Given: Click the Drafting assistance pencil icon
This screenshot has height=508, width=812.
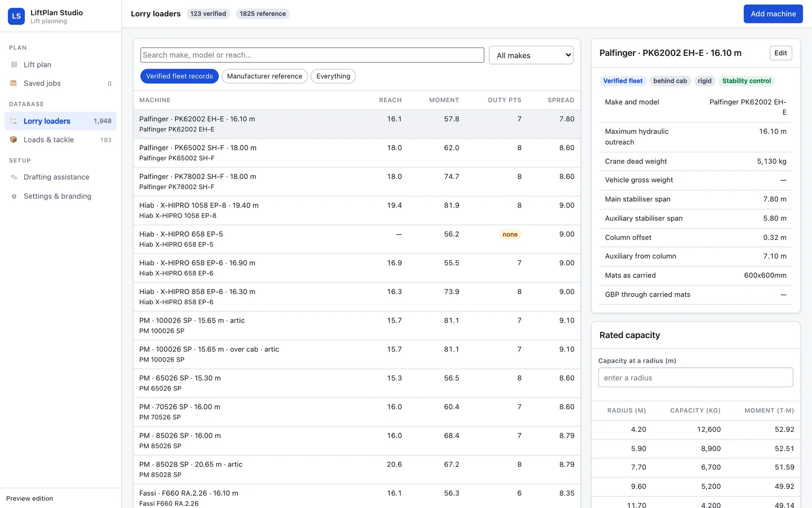Looking at the screenshot, I should pyautogui.click(x=14, y=177).
